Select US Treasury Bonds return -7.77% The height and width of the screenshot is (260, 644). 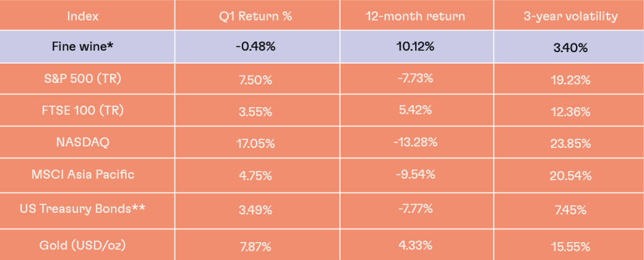(415, 209)
